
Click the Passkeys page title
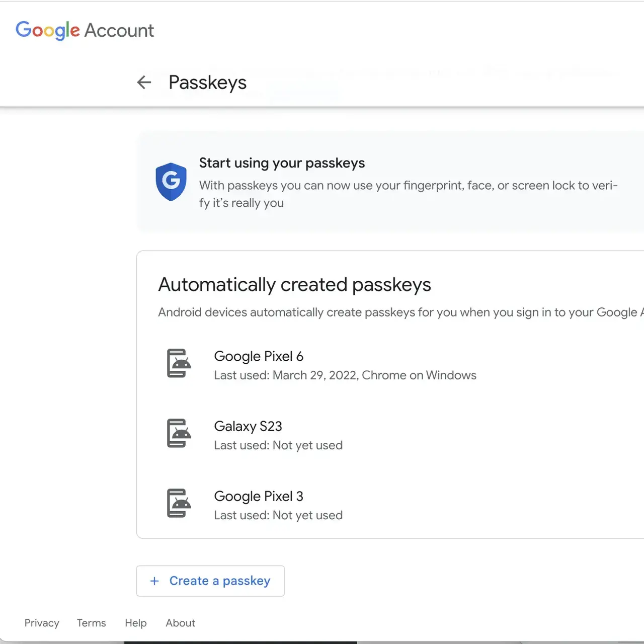click(x=207, y=83)
